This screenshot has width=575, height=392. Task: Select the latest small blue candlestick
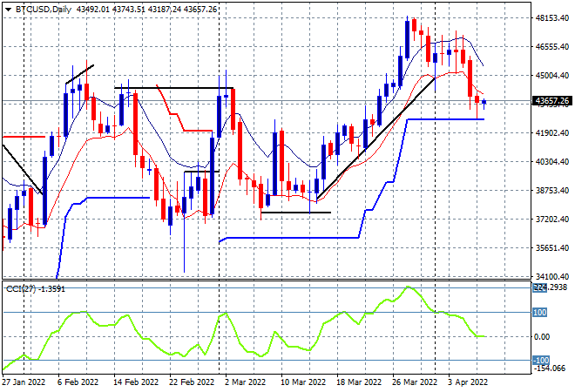(x=484, y=103)
